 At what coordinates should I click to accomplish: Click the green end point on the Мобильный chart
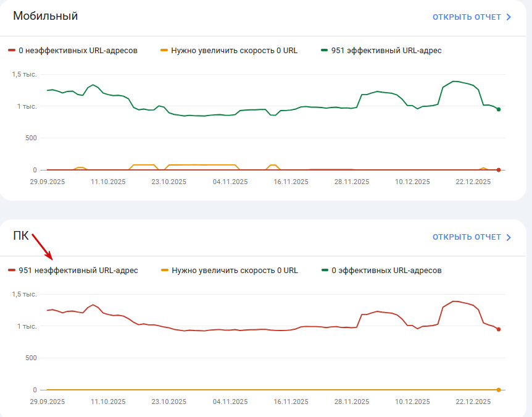point(499,109)
